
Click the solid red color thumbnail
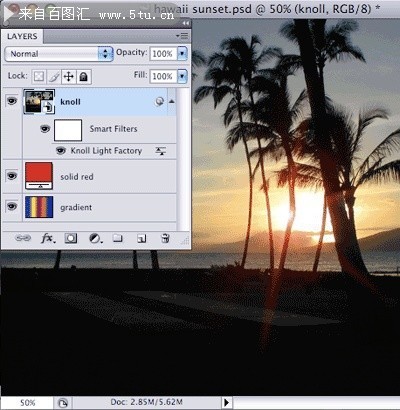point(39,176)
